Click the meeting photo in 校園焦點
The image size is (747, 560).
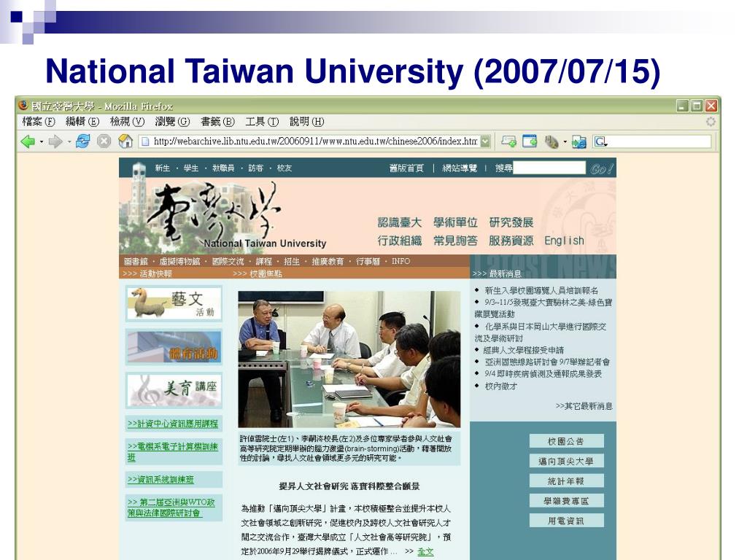point(349,359)
